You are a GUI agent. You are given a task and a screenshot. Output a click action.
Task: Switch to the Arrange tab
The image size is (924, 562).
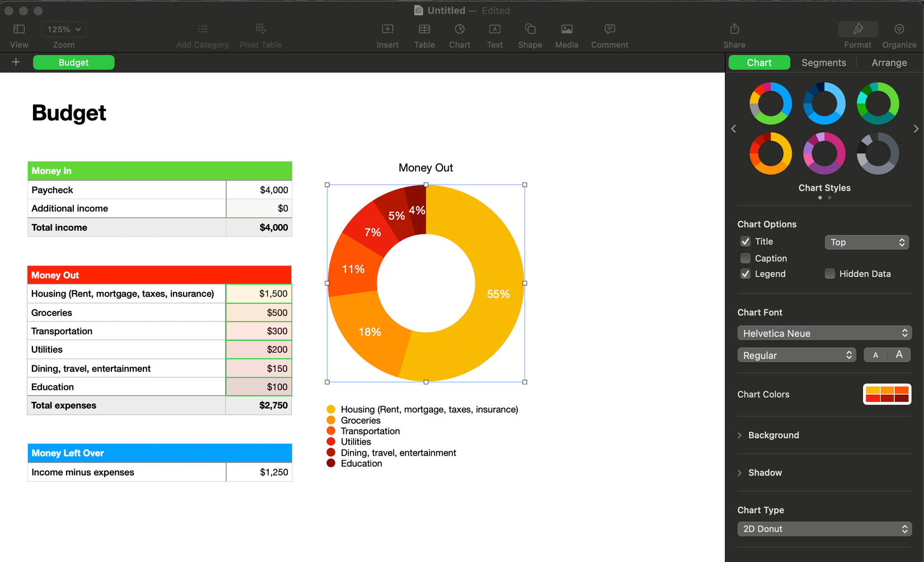pos(889,62)
